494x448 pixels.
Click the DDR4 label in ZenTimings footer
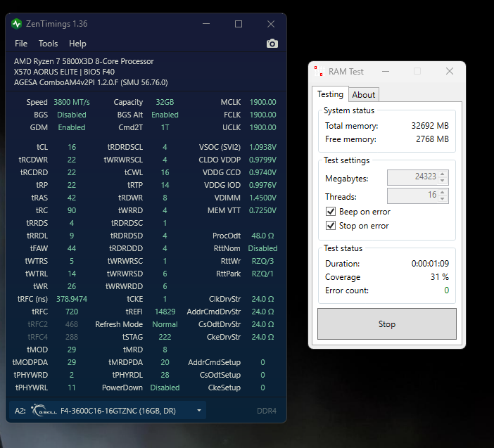[x=267, y=411]
